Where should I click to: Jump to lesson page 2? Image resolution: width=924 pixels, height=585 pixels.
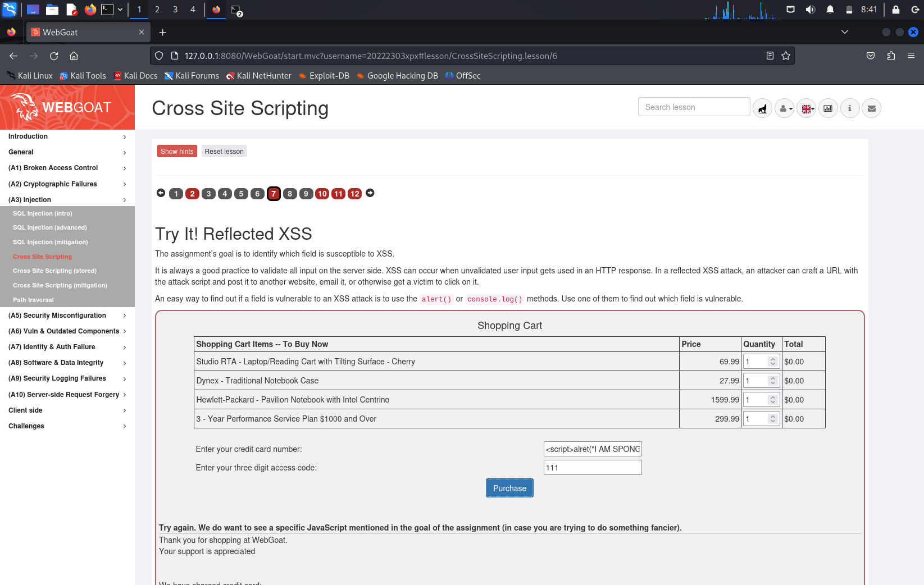192,194
